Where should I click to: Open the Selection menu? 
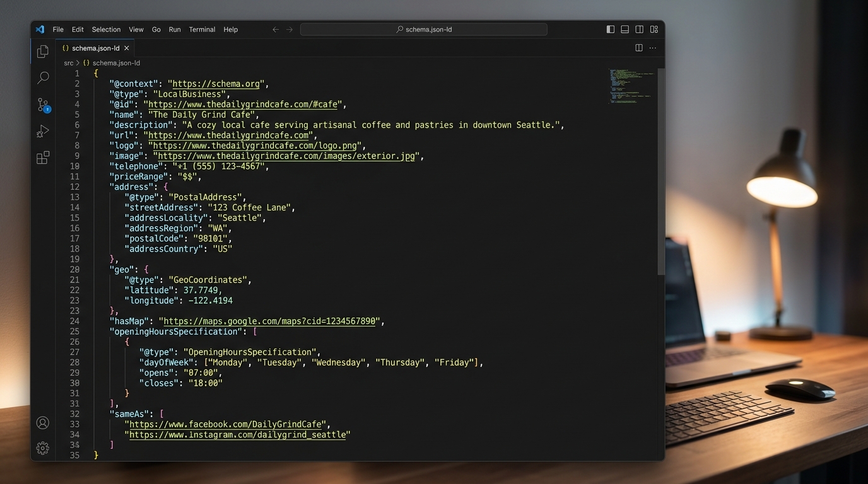pos(106,29)
